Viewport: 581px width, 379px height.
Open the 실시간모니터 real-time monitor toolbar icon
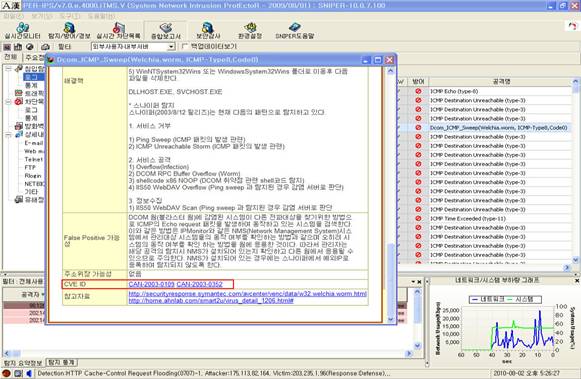[22, 30]
